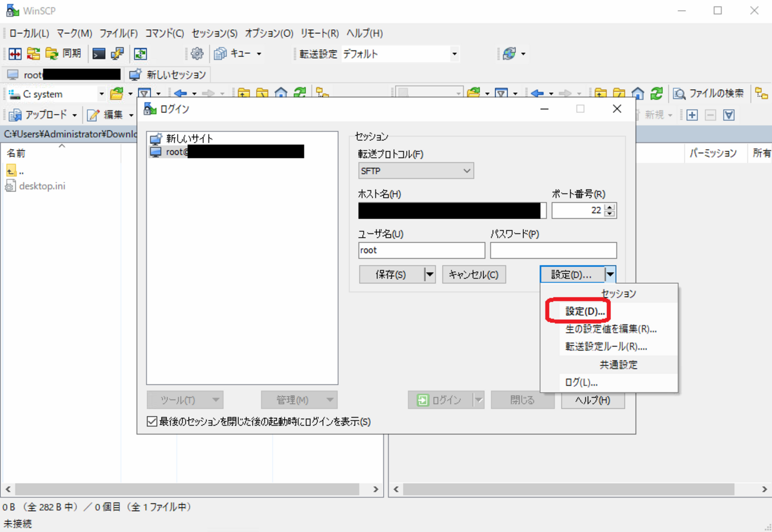Image resolution: width=772 pixels, height=532 pixels.
Task: Click the plus select-files icon
Action: point(692,115)
